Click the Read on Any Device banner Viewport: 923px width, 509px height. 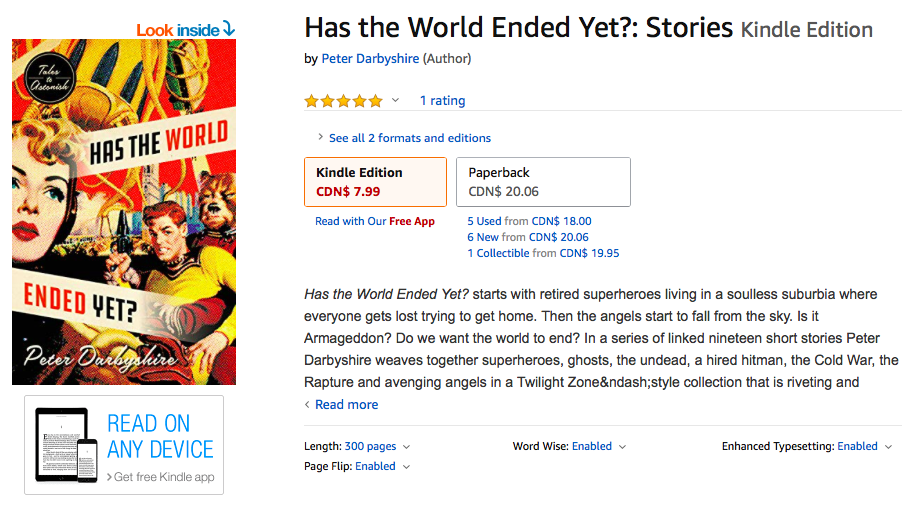pos(124,445)
